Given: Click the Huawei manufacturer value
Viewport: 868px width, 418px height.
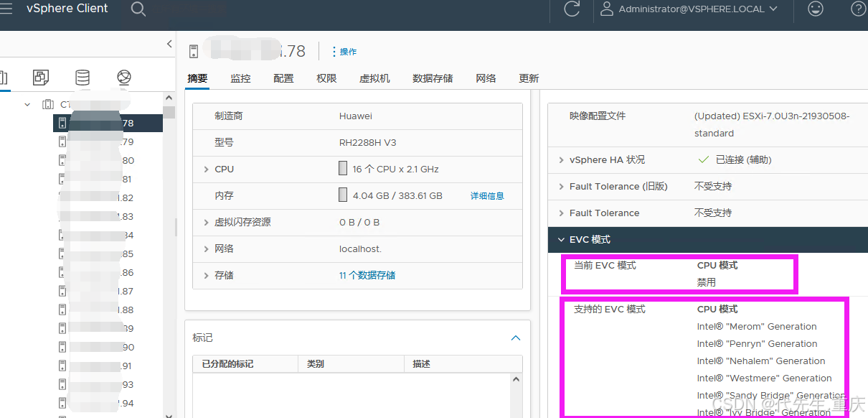Looking at the screenshot, I should [356, 116].
